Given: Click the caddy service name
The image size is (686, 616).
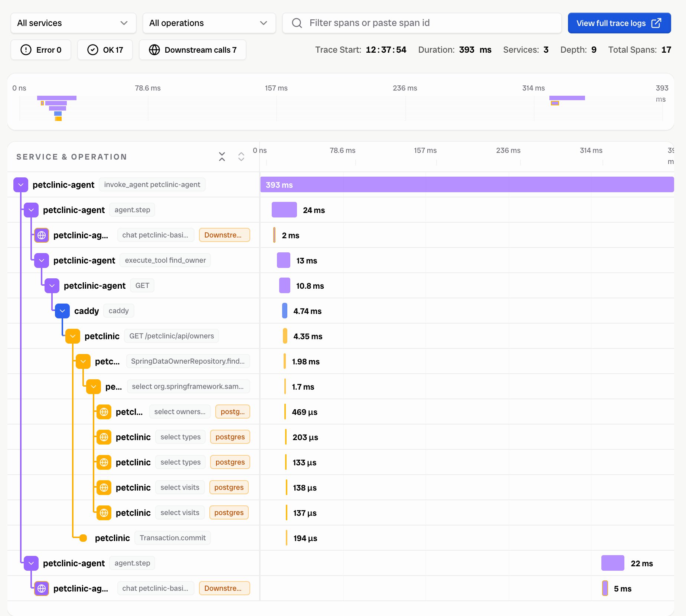Looking at the screenshot, I should (86, 311).
